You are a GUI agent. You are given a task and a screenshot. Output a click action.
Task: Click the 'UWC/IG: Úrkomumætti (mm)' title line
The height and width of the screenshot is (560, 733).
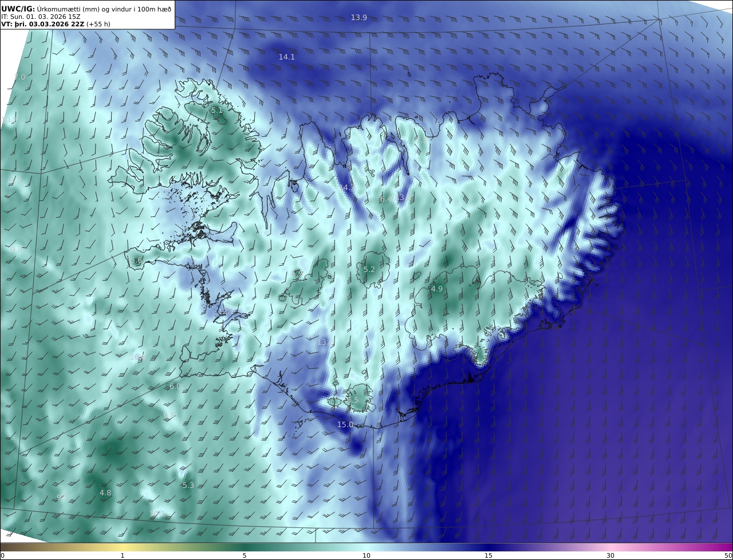tap(86, 8)
